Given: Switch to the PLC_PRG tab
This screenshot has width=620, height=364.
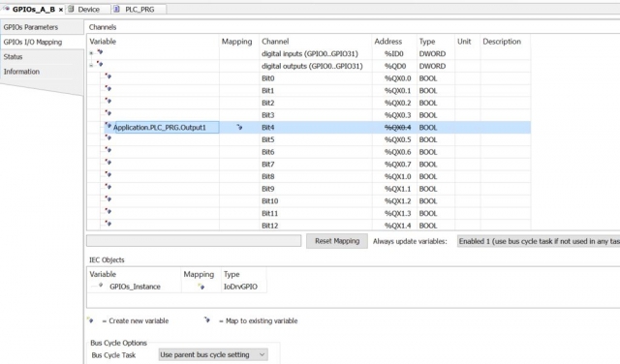Looking at the screenshot, I should click(139, 9).
